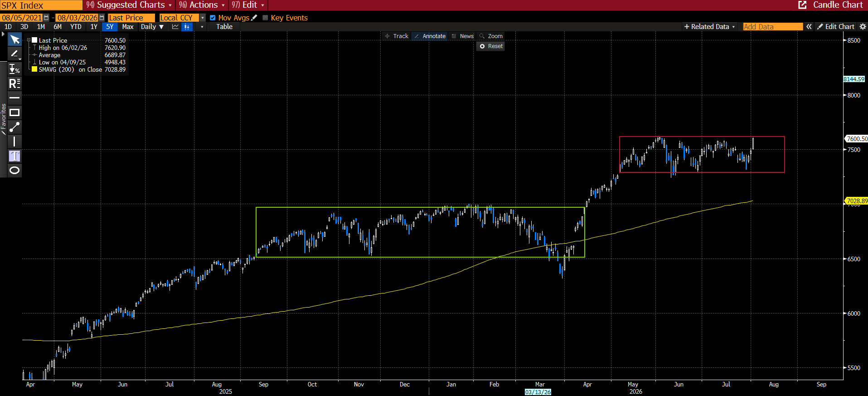Screen dimensions: 868x396
Task: Click the 03/13/26 date marker on axis
Action: [538, 392]
